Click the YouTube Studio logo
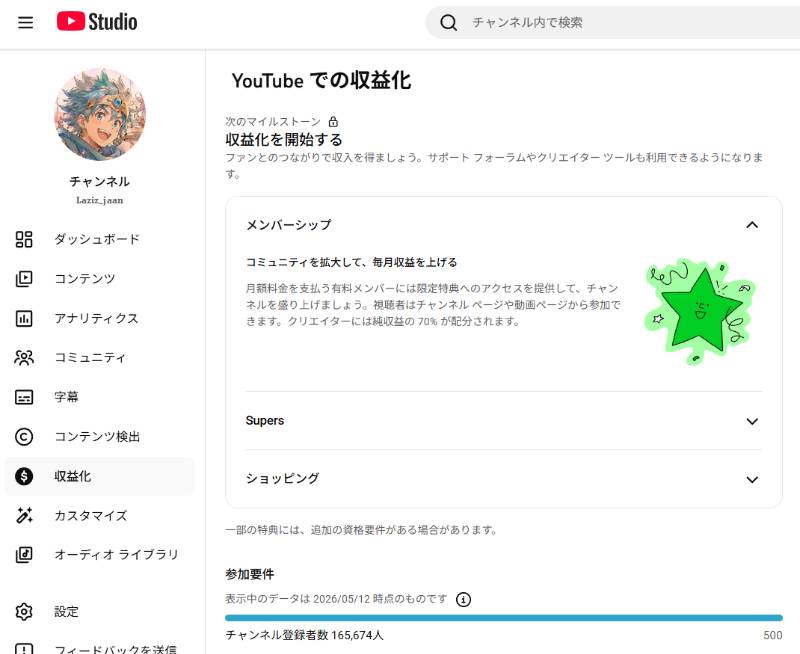The height and width of the screenshot is (654, 800). click(x=97, y=22)
